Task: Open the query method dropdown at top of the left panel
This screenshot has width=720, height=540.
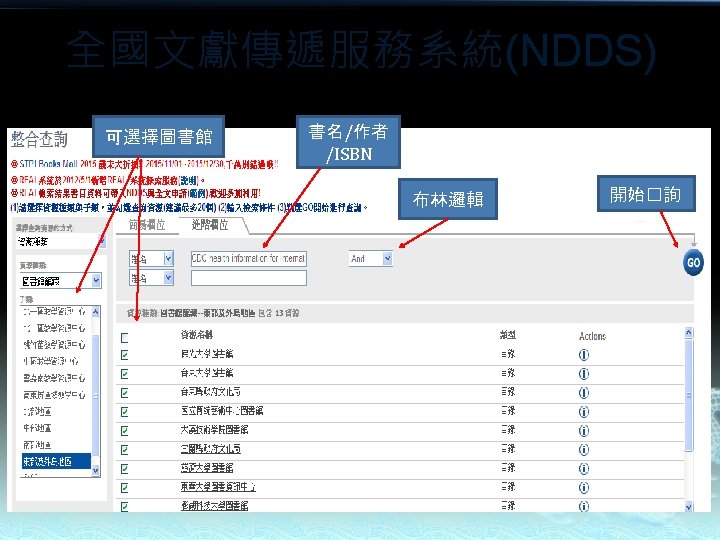Action: click(x=61, y=241)
